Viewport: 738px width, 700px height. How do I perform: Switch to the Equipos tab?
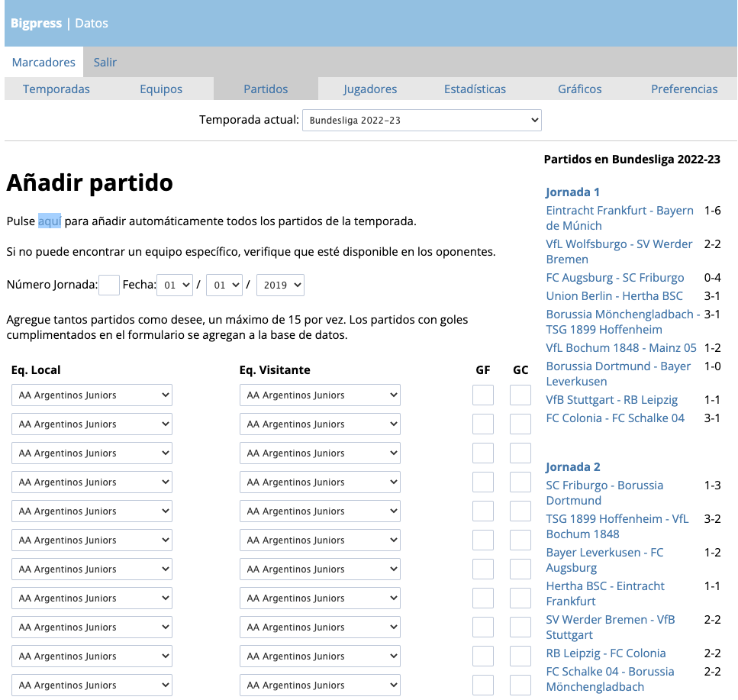click(161, 89)
